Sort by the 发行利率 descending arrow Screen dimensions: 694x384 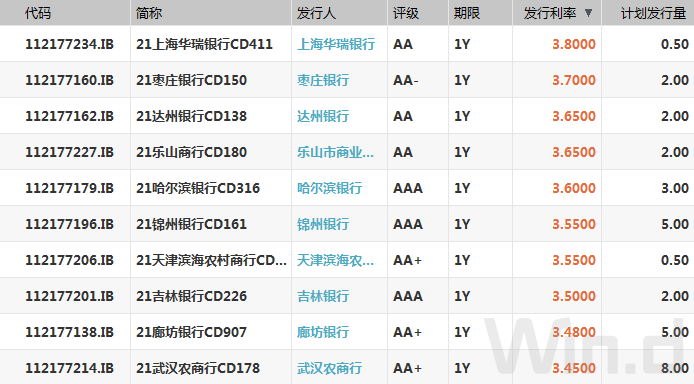588,13
